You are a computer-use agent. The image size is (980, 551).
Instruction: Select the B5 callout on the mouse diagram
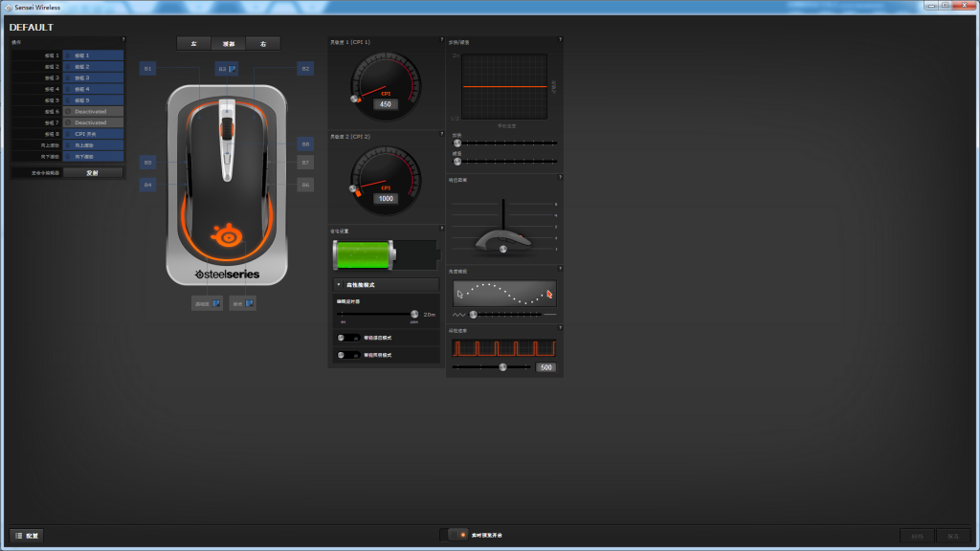pos(147,163)
